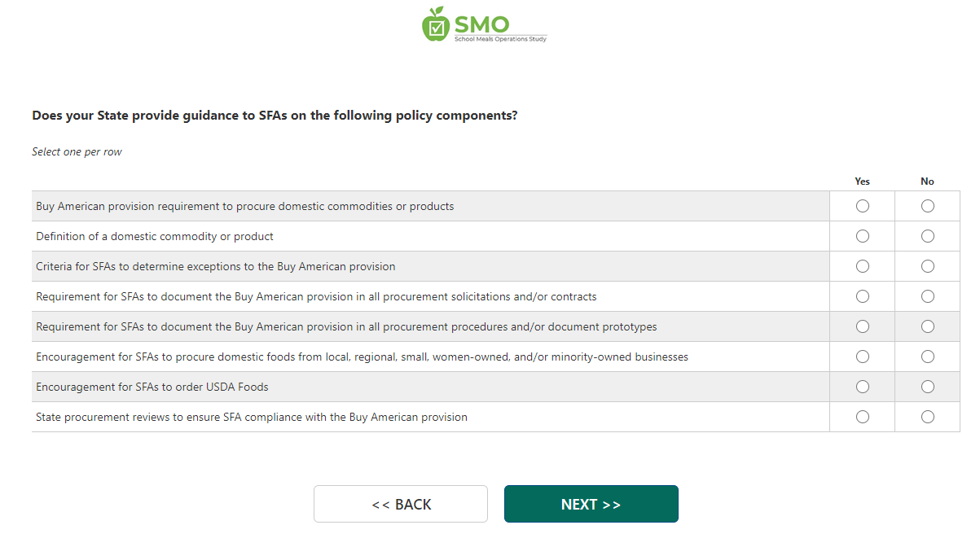Mark Yes for State procurement reviews row
This screenshot has width=980, height=547.
(863, 417)
